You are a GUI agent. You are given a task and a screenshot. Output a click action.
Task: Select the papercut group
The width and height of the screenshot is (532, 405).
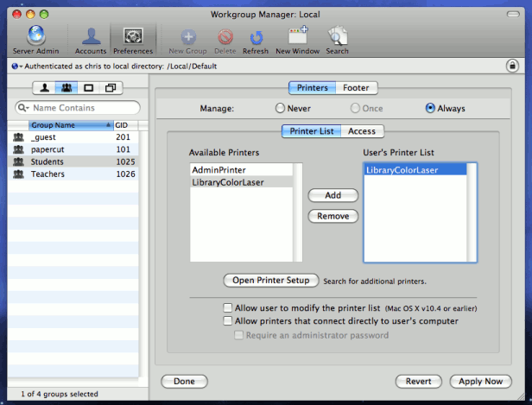point(73,149)
